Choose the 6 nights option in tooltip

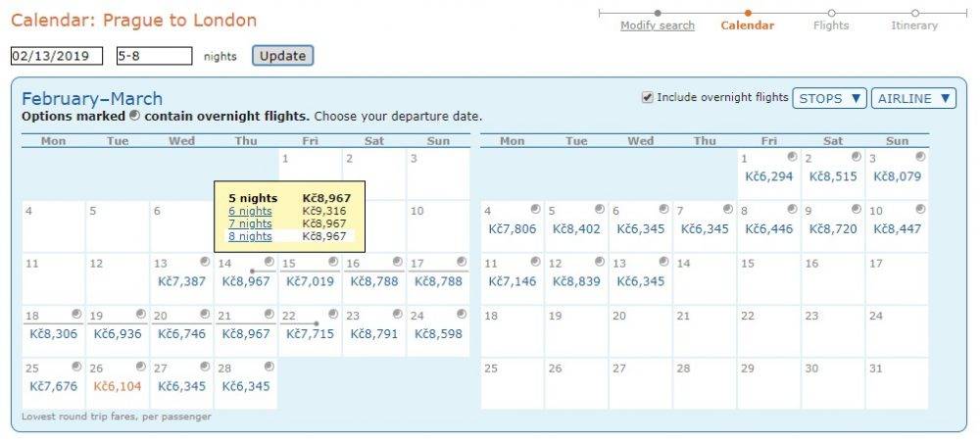pyautogui.click(x=250, y=211)
